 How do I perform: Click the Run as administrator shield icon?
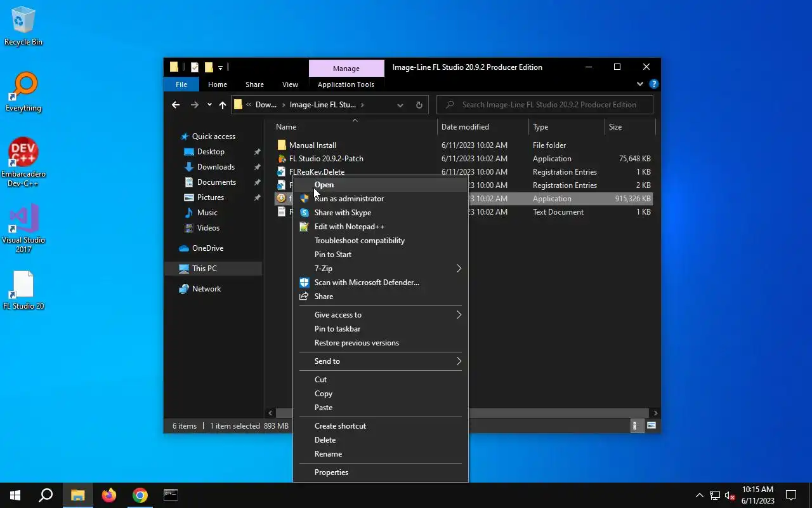click(304, 199)
